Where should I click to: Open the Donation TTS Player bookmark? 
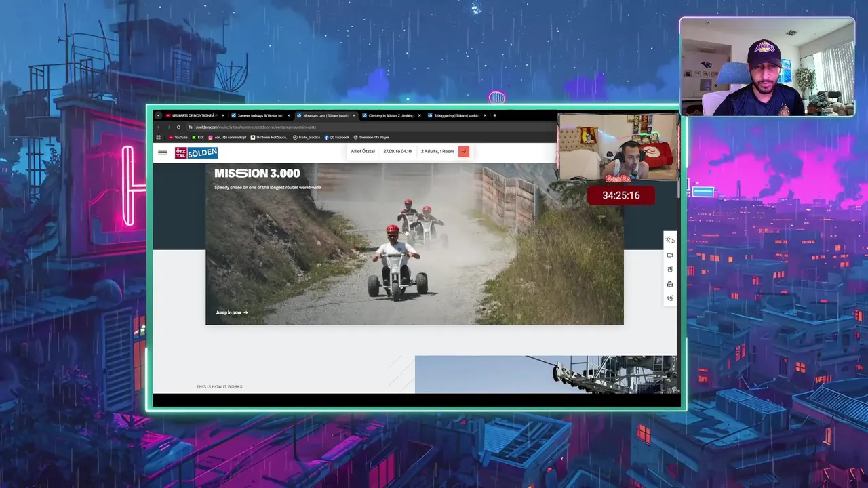click(372, 137)
